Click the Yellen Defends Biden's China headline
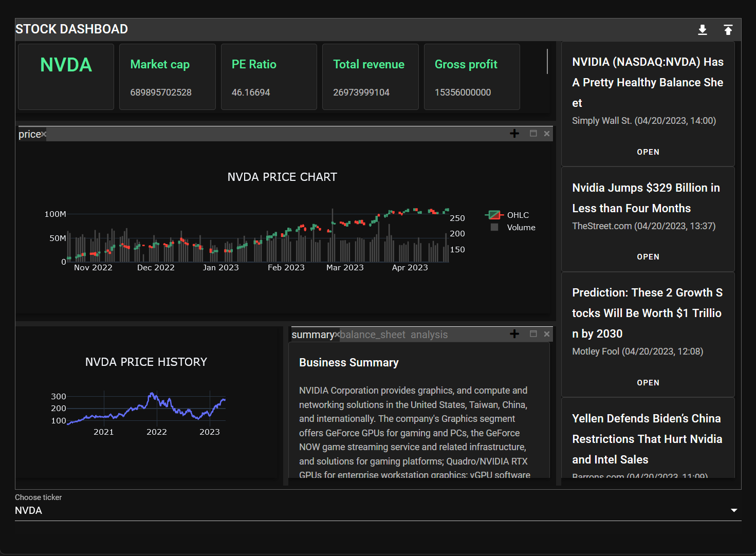Image resolution: width=756 pixels, height=556 pixels. tap(647, 439)
